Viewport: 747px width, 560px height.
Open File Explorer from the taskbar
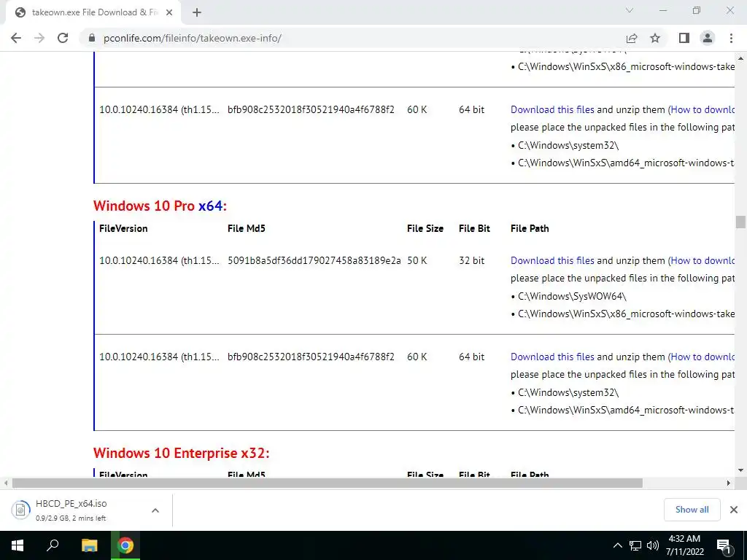[89, 545]
